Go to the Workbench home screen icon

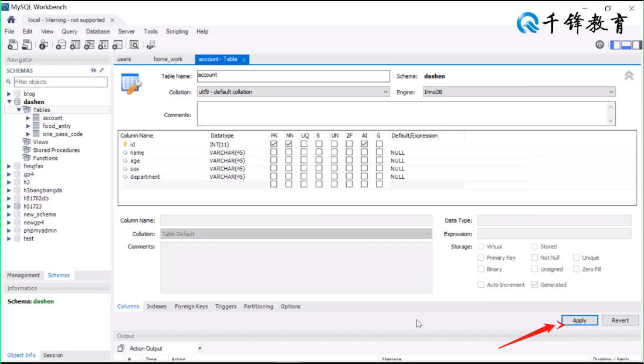pyautogui.click(x=11, y=20)
